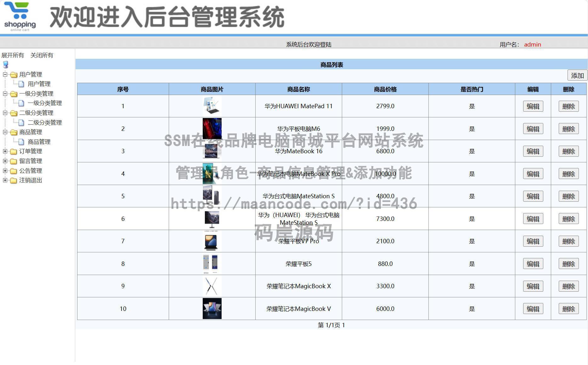Click the 一级分类管理 child page icon
The image size is (588, 365).
[21, 103]
